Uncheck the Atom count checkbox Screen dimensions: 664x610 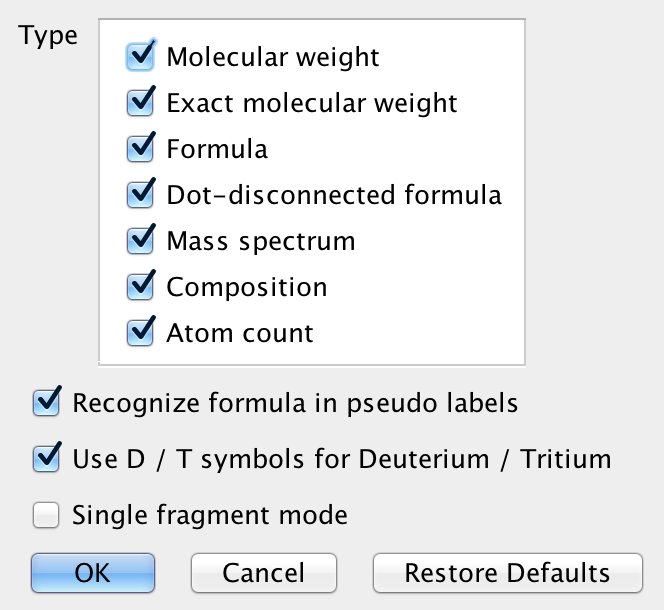141,333
